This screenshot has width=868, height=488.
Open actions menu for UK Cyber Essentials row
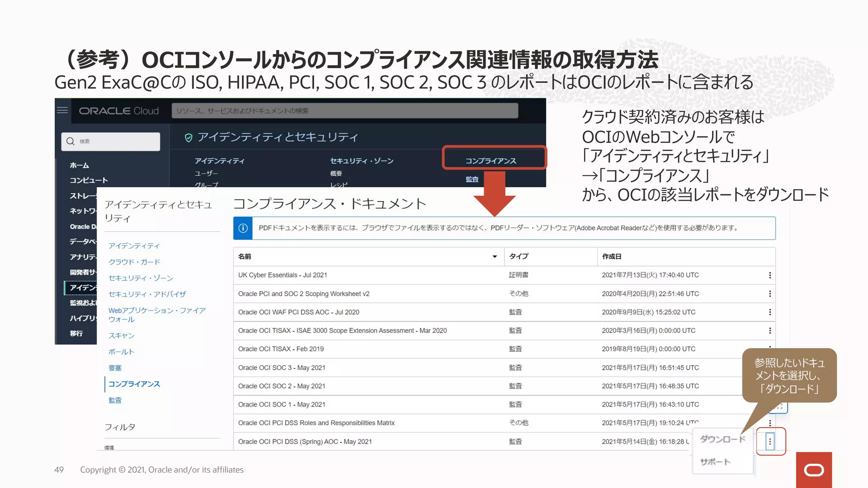(770, 275)
